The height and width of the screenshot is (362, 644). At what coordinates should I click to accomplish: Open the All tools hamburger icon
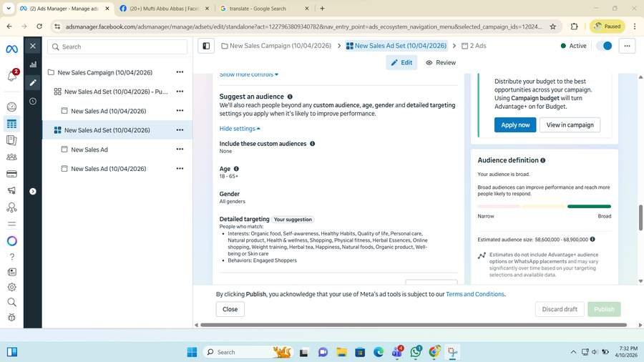coord(11,224)
